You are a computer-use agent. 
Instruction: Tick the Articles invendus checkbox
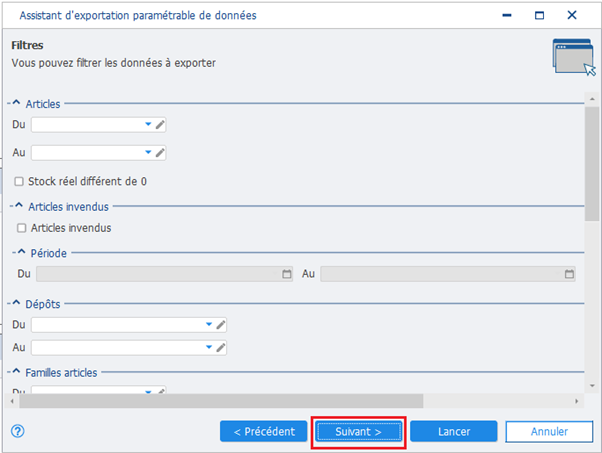click(22, 228)
